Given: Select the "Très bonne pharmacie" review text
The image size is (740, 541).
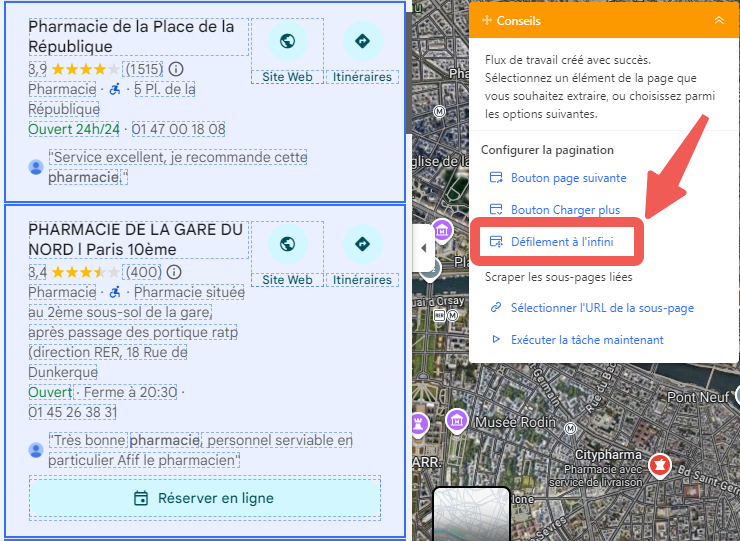Looking at the screenshot, I should click(x=201, y=450).
